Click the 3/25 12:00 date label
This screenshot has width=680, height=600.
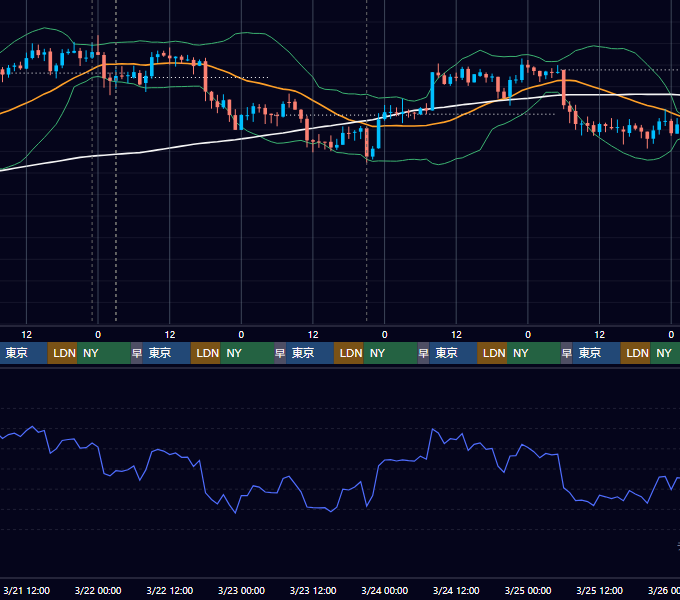599,590
